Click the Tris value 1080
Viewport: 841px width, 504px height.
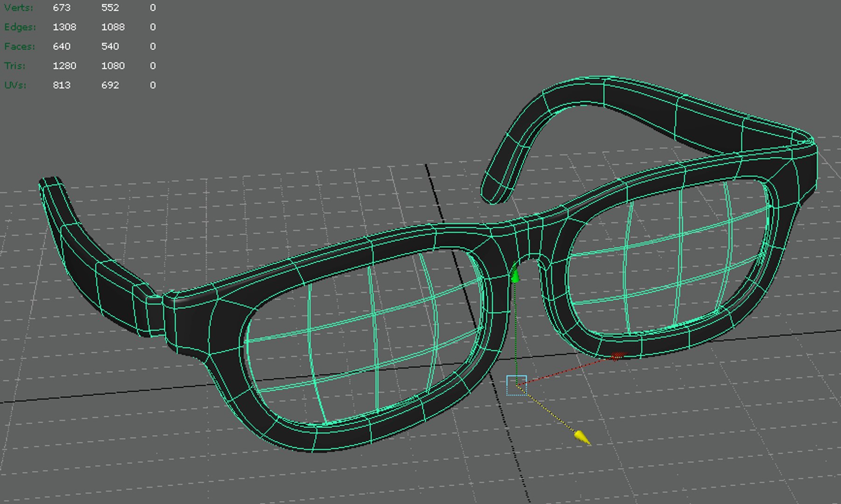(x=113, y=66)
